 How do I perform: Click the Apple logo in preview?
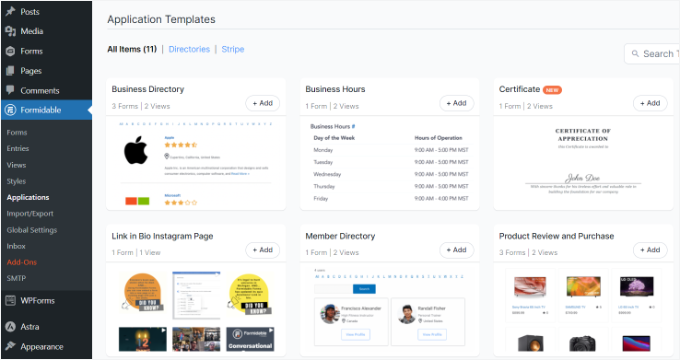tap(136, 150)
